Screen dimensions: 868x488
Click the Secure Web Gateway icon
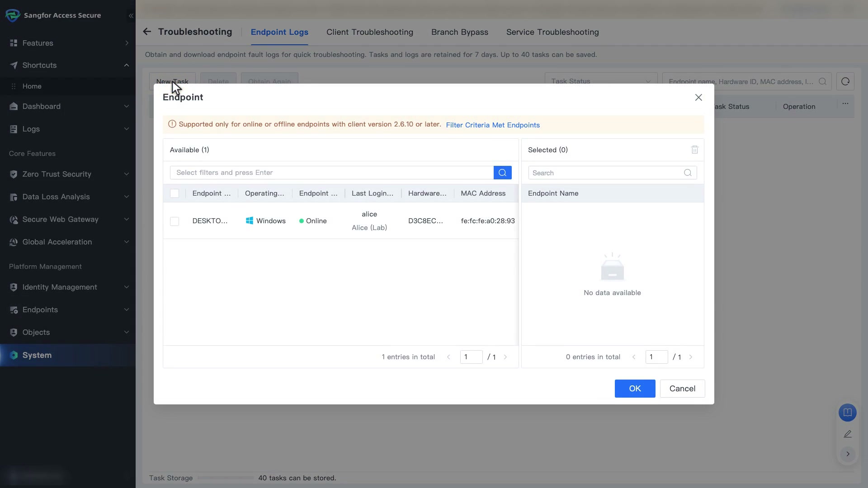point(14,219)
